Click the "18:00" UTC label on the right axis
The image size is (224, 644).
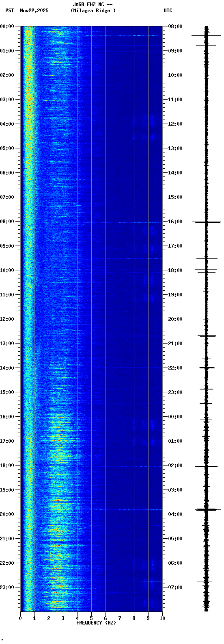[x=175, y=270]
